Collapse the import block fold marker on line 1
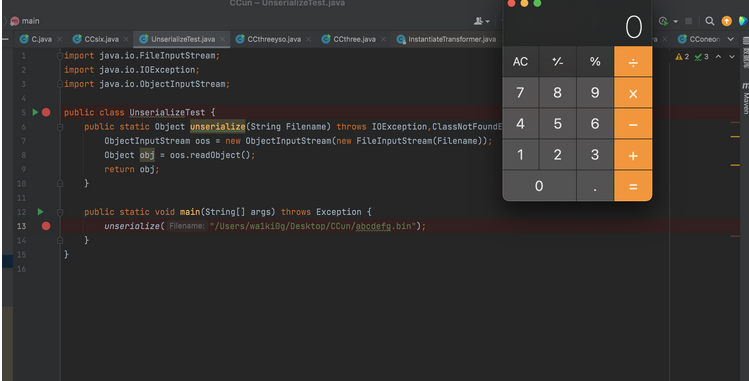Image resolution: width=749 pixels, height=381 pixels. (60, 56)
